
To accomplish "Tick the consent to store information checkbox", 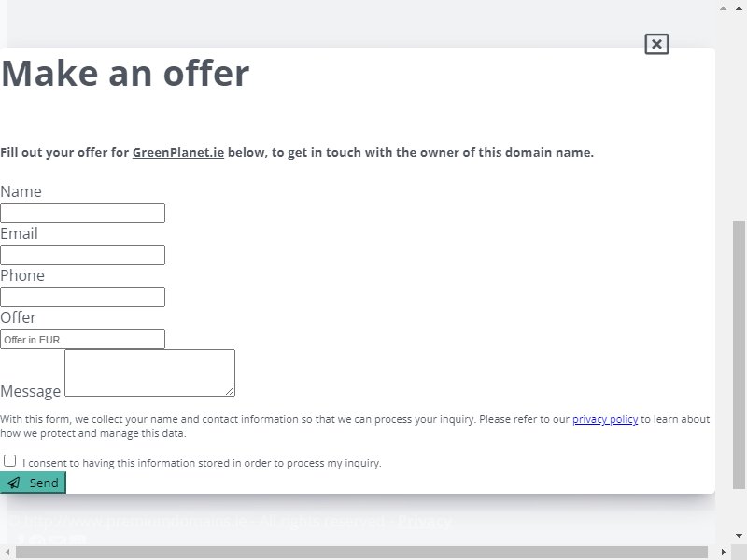I will [9, 461].
